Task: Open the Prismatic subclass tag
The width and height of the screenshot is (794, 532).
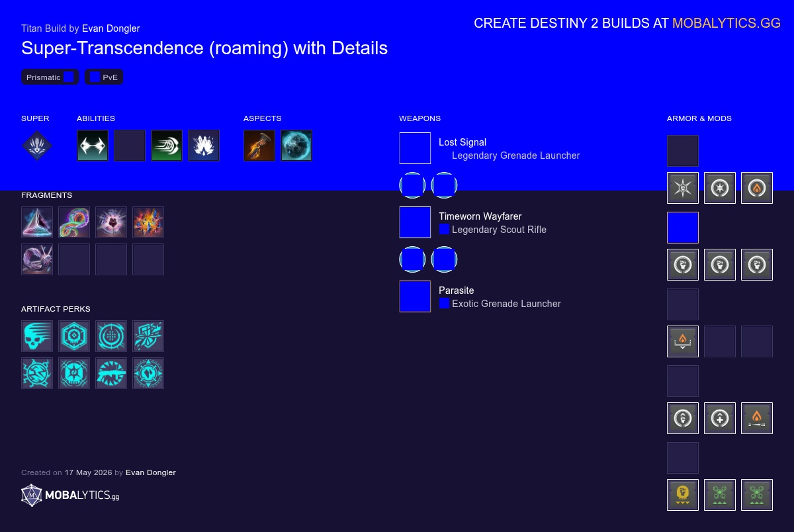Action: (50, 77)
